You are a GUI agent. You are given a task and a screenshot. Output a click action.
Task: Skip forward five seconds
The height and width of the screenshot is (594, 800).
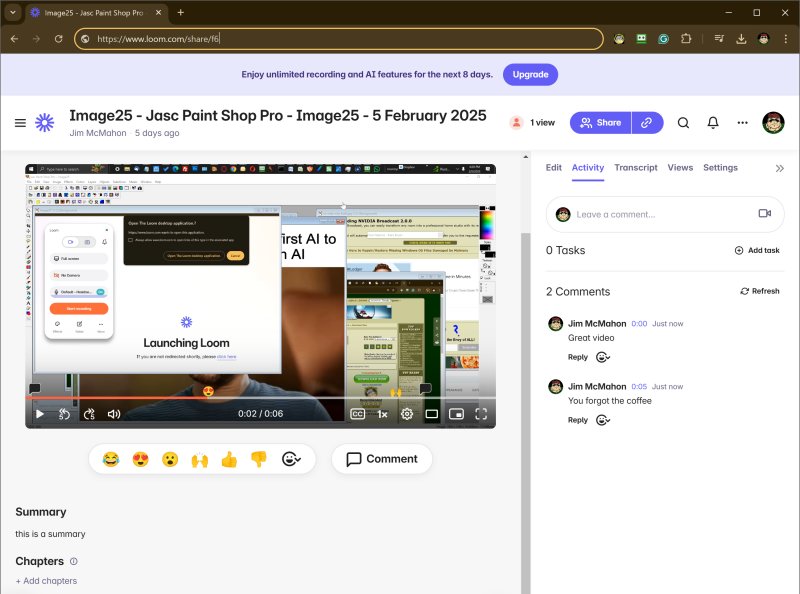click(89, 414)
